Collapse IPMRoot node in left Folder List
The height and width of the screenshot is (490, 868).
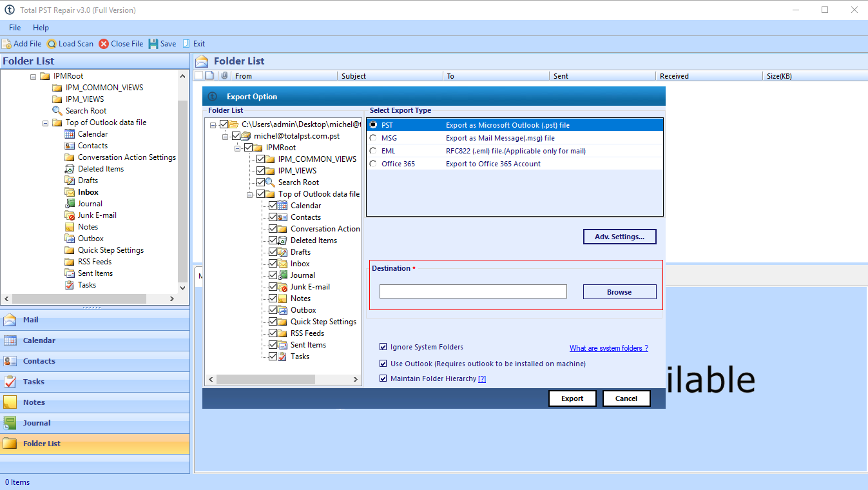33,76
